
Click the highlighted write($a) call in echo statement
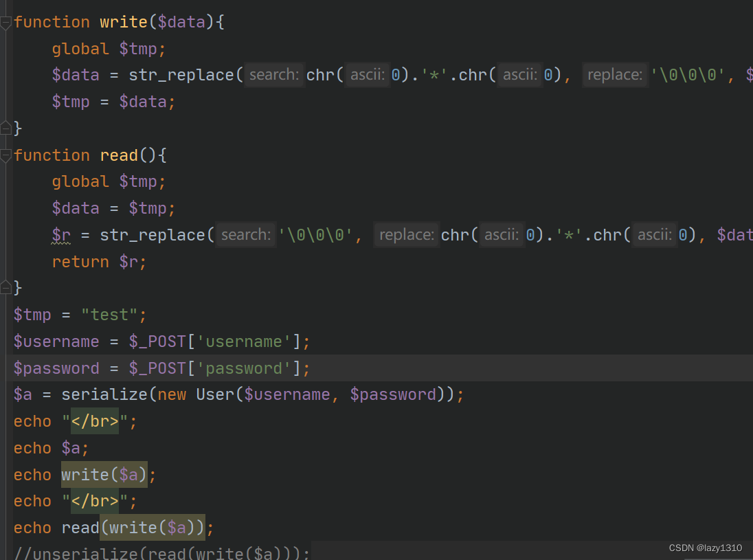[103, 474]
